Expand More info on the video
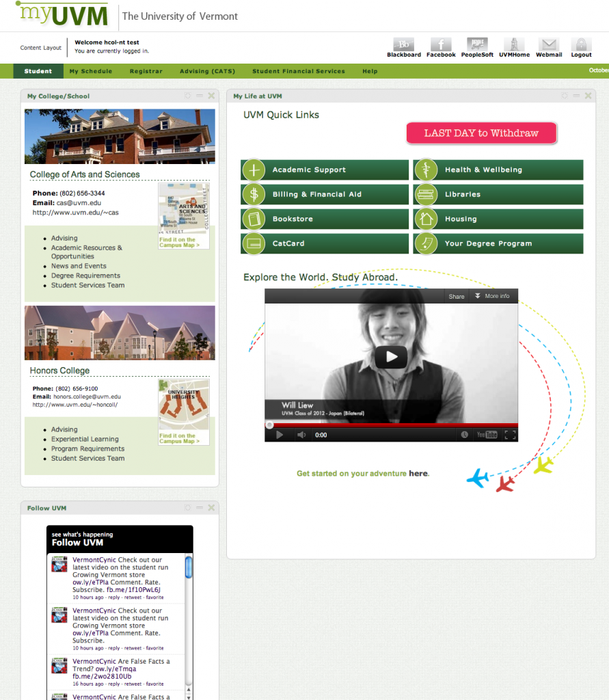 click(492, 296)
